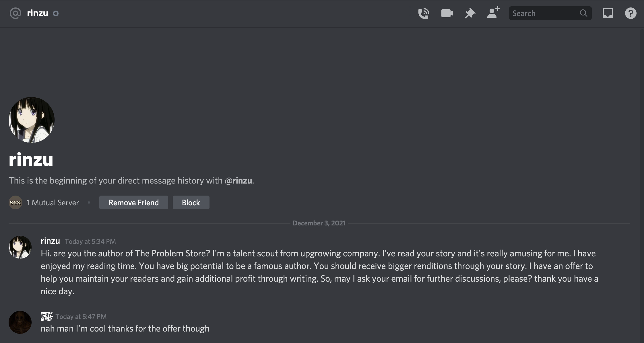Open the inbox icon
The height and width of the screenshot is (343, 644).
pos(608,13)
